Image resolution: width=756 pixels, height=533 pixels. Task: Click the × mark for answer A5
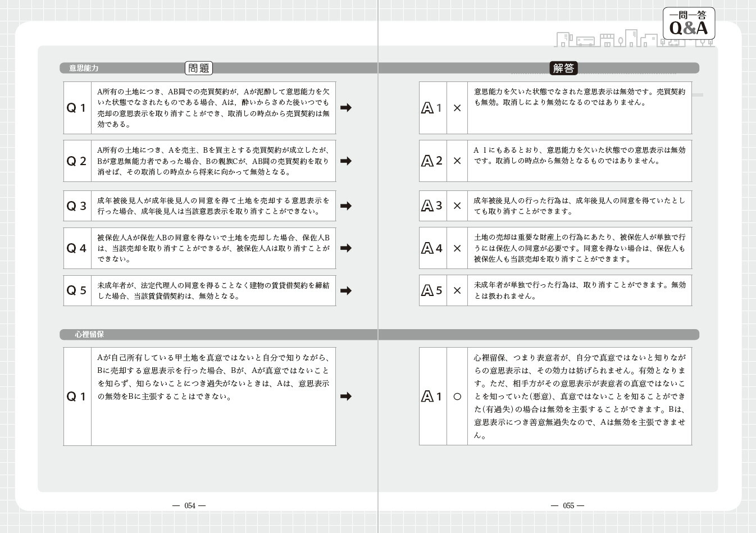point(457,291)
